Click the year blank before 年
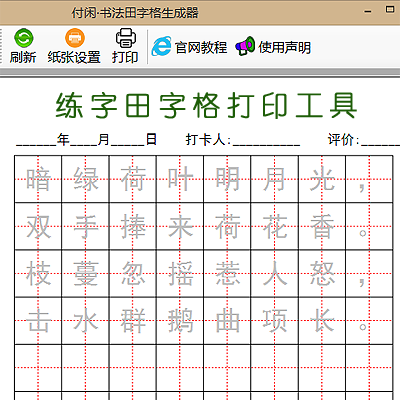 [x=36, y=145]
